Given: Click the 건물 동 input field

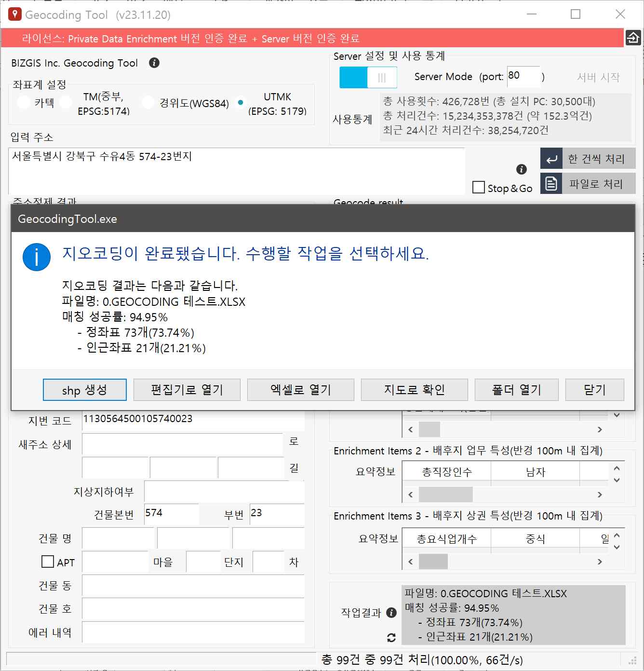Looking at the screenshot, I should point(193,586).
